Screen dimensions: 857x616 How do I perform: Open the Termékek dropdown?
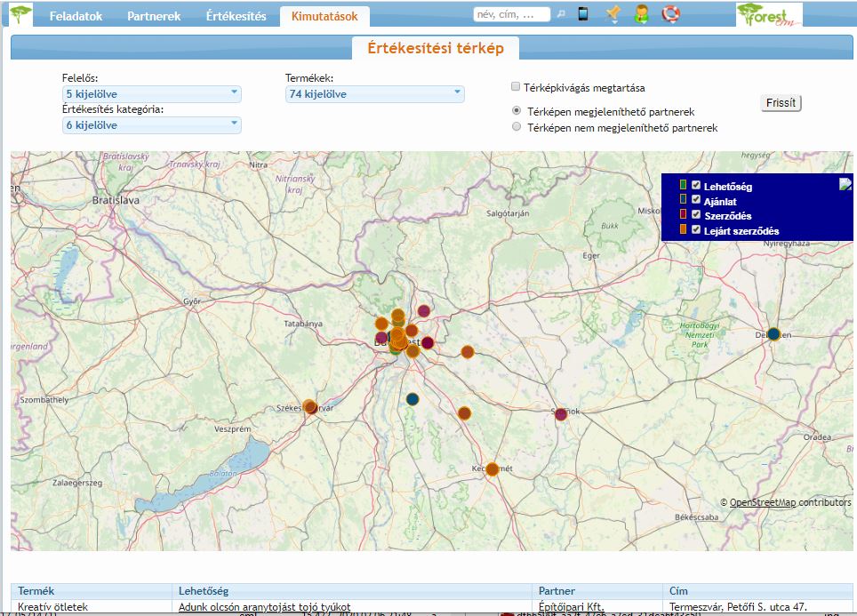[x=374, y=93]
